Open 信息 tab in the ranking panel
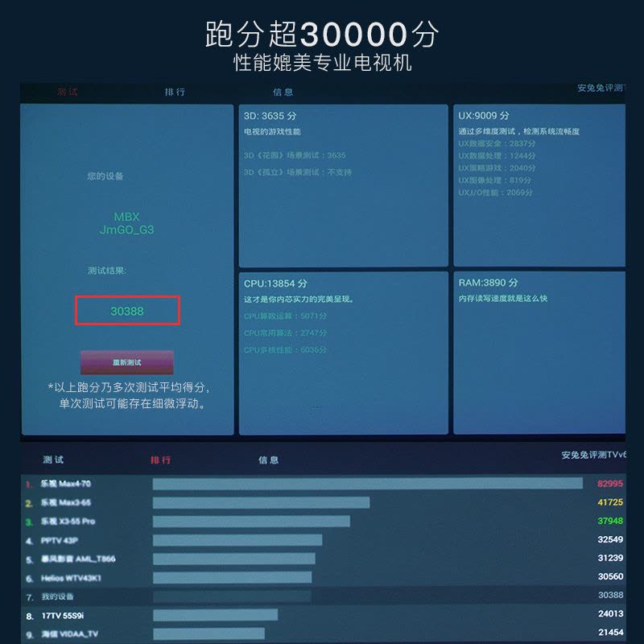Viewport: 644px width, 644px height. (269, 460)
